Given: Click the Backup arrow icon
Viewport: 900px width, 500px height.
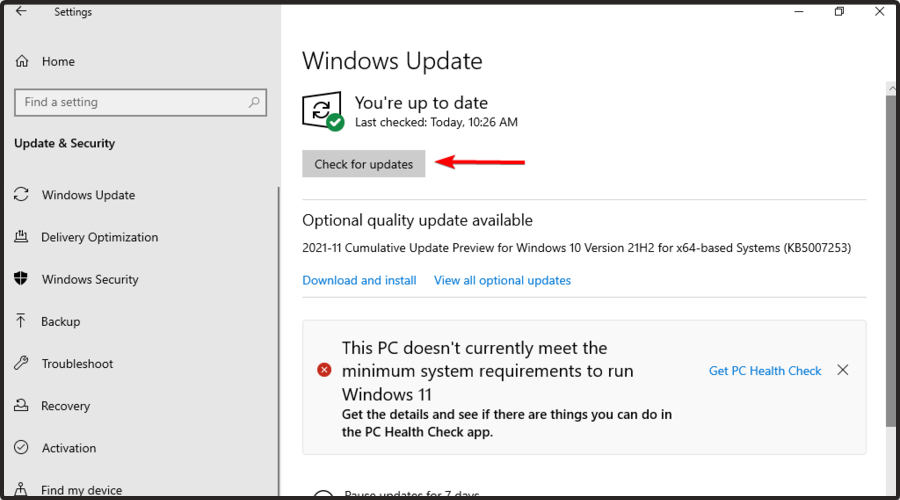Looking at the screenshot, I should (x=21, y=321).
